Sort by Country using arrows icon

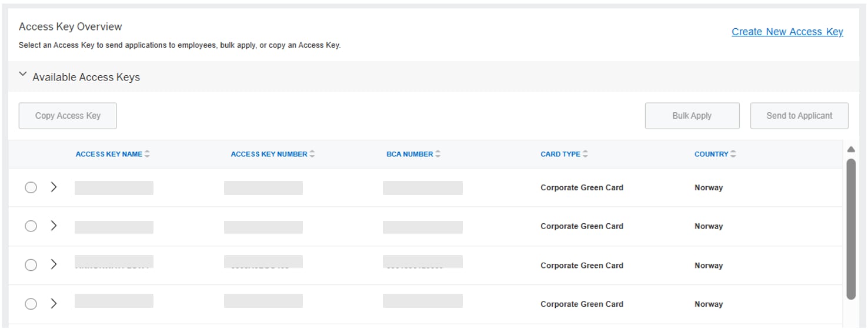[x=733, y=154]
